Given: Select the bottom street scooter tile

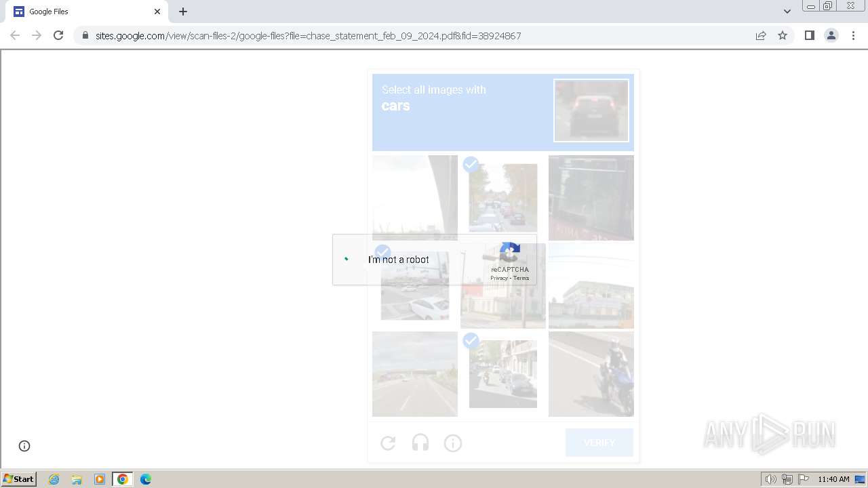Looking at the screenshot, I should tap(503, 374).
